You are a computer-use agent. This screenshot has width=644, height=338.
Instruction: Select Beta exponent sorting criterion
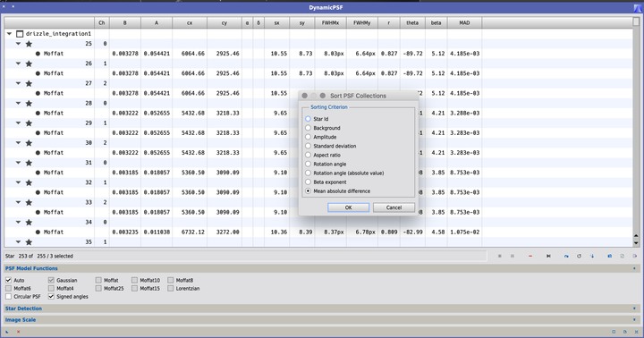[308, 182]
